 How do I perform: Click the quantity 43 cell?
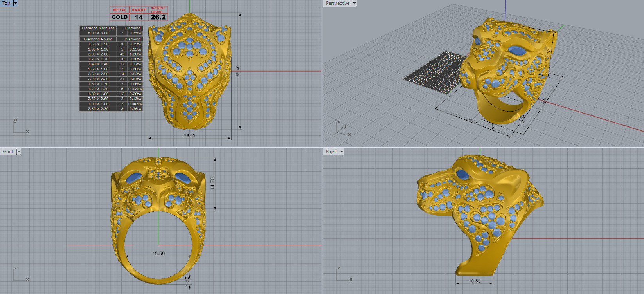point(122,54)
